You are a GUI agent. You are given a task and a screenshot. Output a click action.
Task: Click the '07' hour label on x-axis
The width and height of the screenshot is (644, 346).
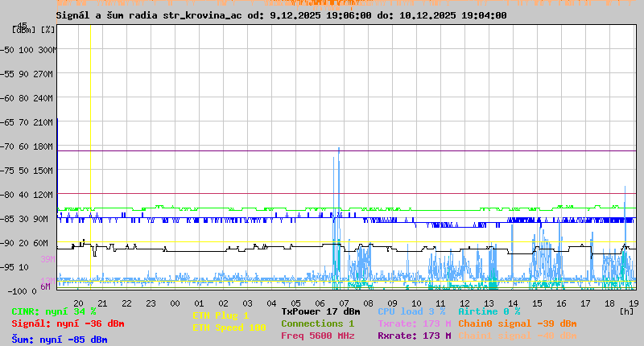click(344, 303)
